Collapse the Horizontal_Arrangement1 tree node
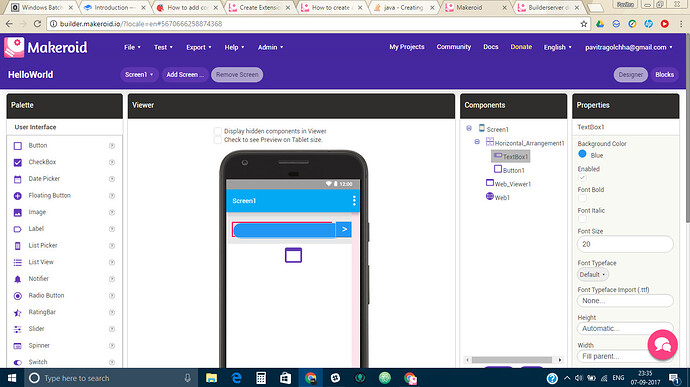 (x=477, y=142)
